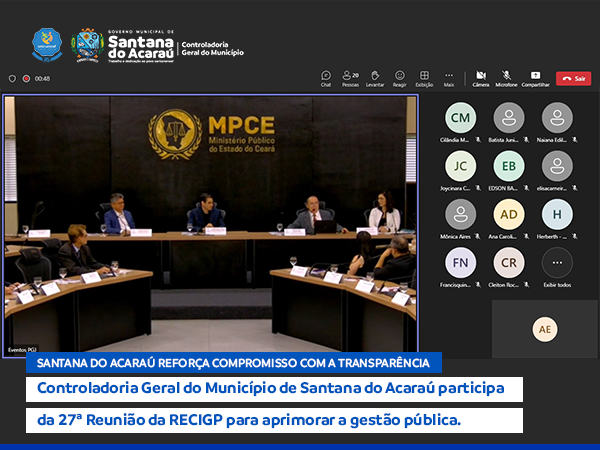Click muted mic icon beside elisacarneir...
This screenshot has width=600, height=450.
574,188
